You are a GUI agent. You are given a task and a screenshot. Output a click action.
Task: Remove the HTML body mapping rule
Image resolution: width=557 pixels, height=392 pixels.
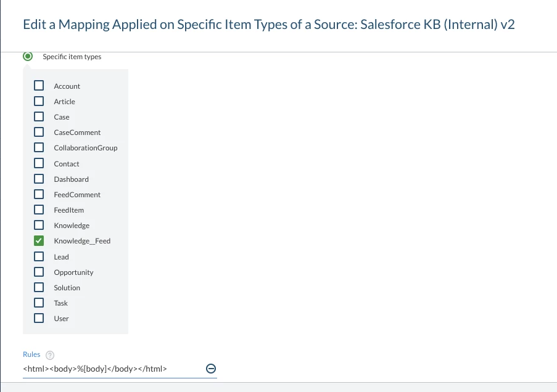click(x=211, y=368)
